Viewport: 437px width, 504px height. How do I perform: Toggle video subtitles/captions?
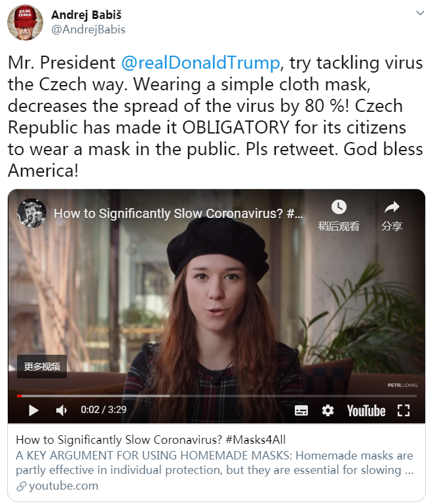click(x=301, y=410)
